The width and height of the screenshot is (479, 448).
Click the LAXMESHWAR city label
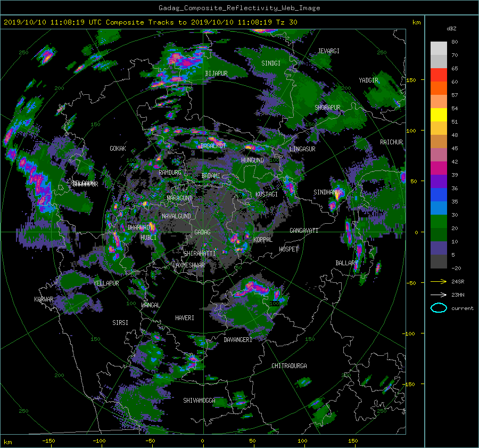(x=188, y=265)
